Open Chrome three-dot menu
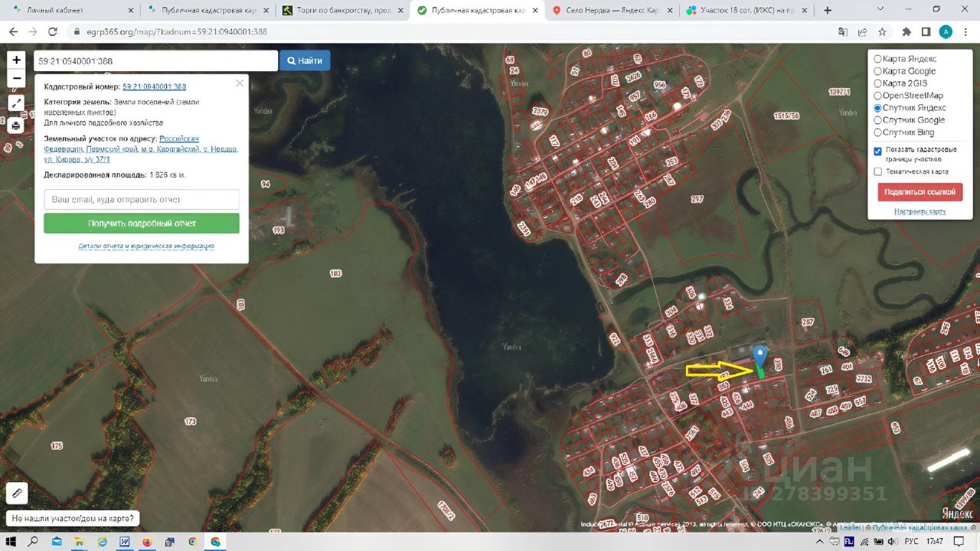Image resolution: width=980 pixels, height=551 pixels. pos(965,32)
